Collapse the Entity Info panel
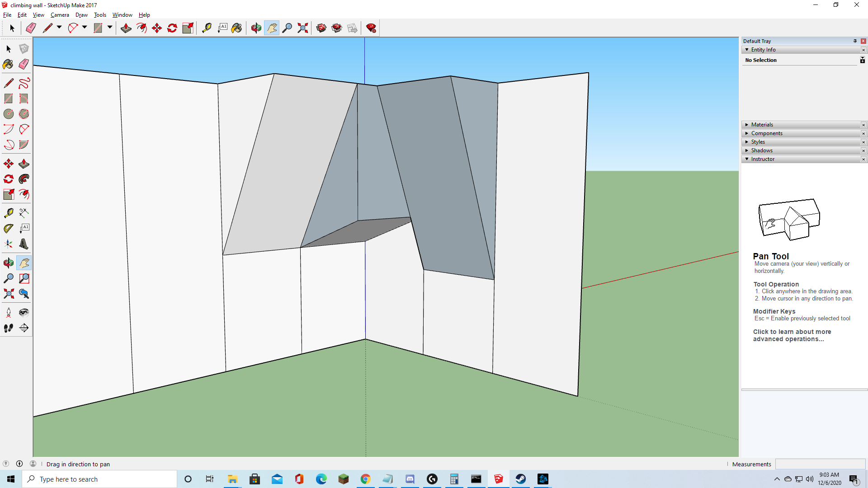Viewport: 868px width, 488px height. click(x=748, y=50)
